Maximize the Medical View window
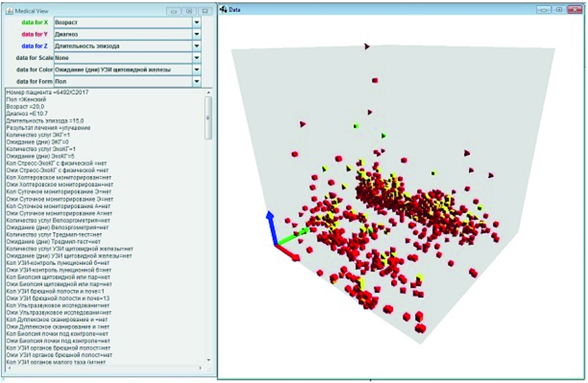Screen dimensions: 588x383 pos(188,11)
